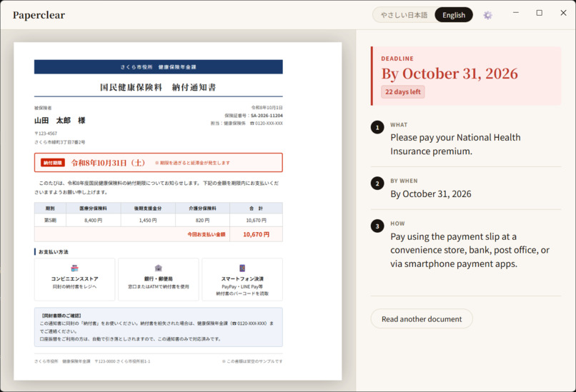Image resolution: width=576 pixels, height=392 pixels.
Task: Select the English language option
Action: pos(454,15)
